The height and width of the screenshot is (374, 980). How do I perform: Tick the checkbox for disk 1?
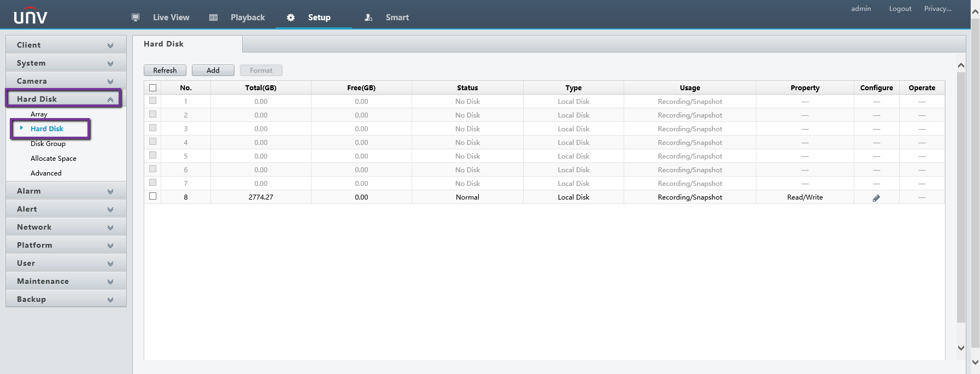pos(153,101)
